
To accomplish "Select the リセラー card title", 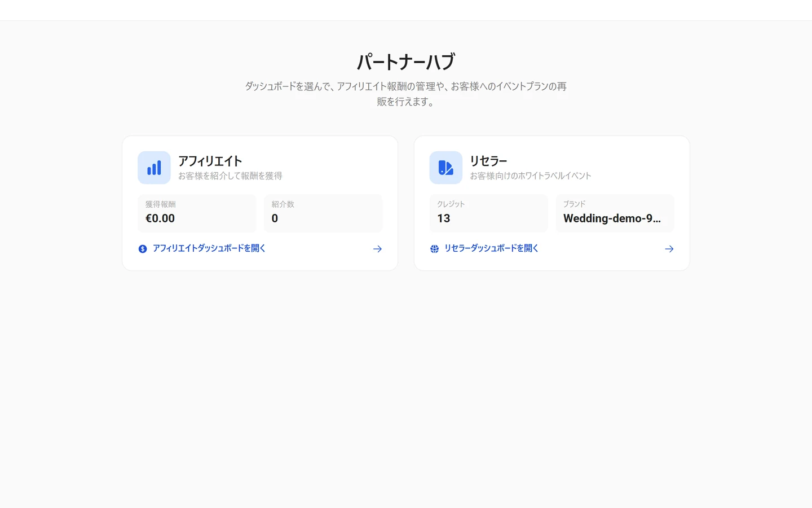I will 488,161.
